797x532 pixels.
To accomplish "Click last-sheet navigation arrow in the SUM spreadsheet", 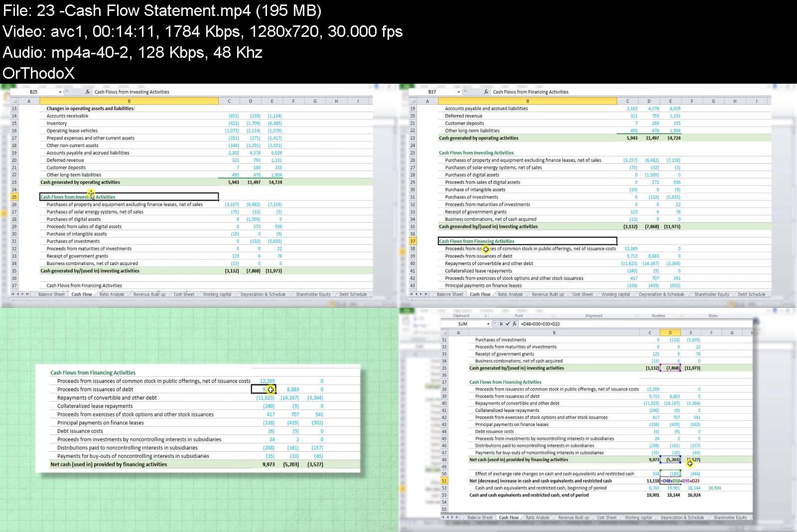I will [x=457, y=518].
